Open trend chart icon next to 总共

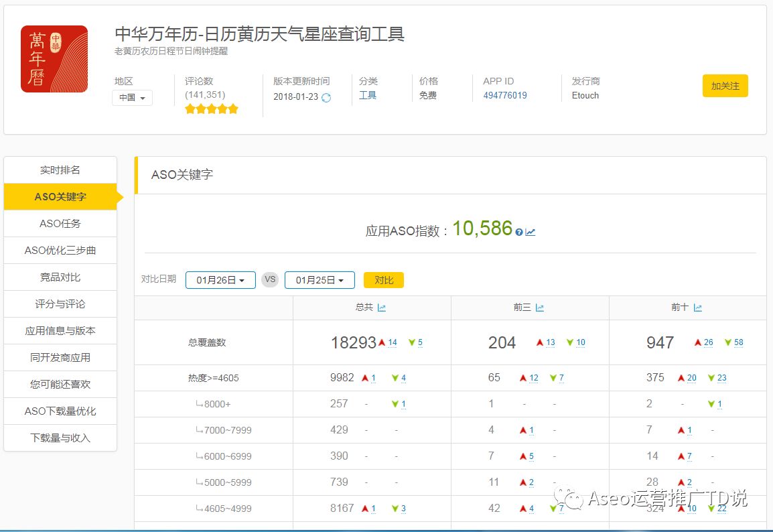pos(382,308)
